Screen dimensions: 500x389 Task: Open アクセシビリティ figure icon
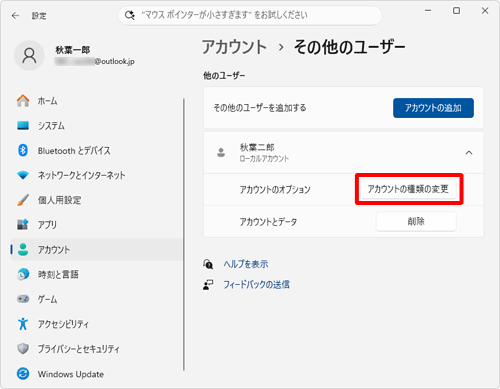(x=23, y=324)
